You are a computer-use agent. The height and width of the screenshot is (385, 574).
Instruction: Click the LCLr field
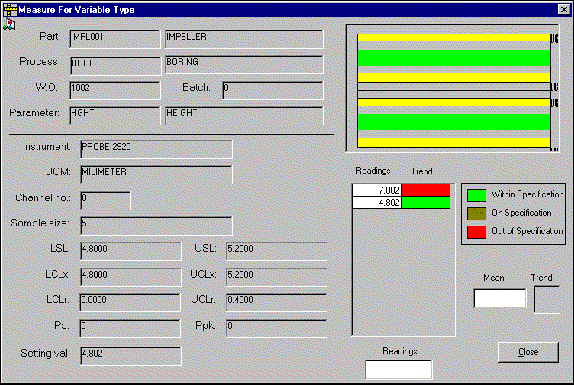click(x=130, y=302)
